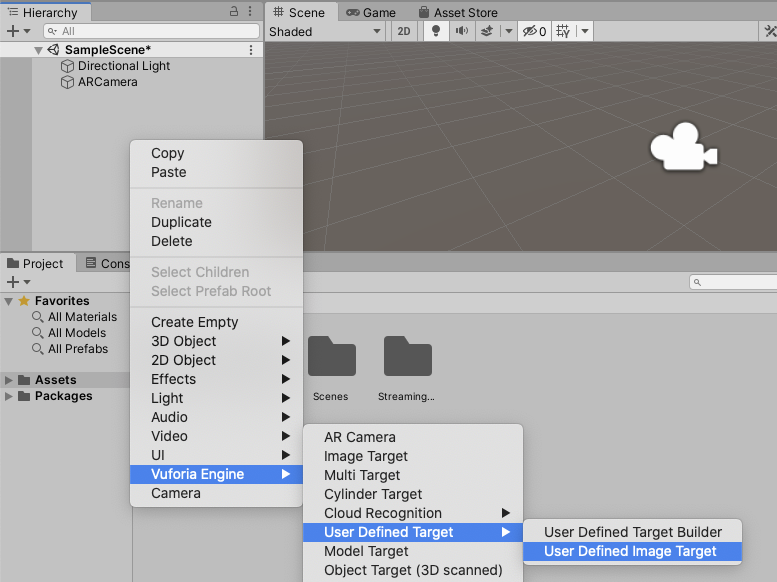This screenshot has width=777, height=582.
Task: Click the Hierarchy panel lock icon
Action: (234, 11)
